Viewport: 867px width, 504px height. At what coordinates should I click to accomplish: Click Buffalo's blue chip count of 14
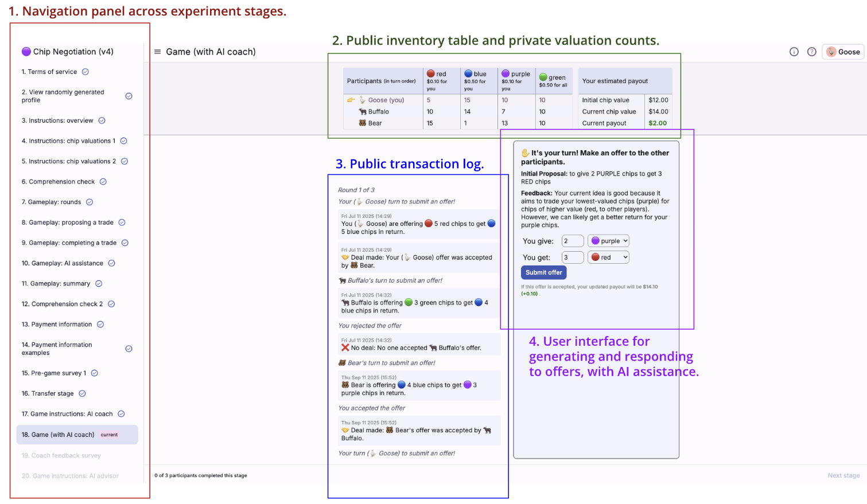click(467, 112)
